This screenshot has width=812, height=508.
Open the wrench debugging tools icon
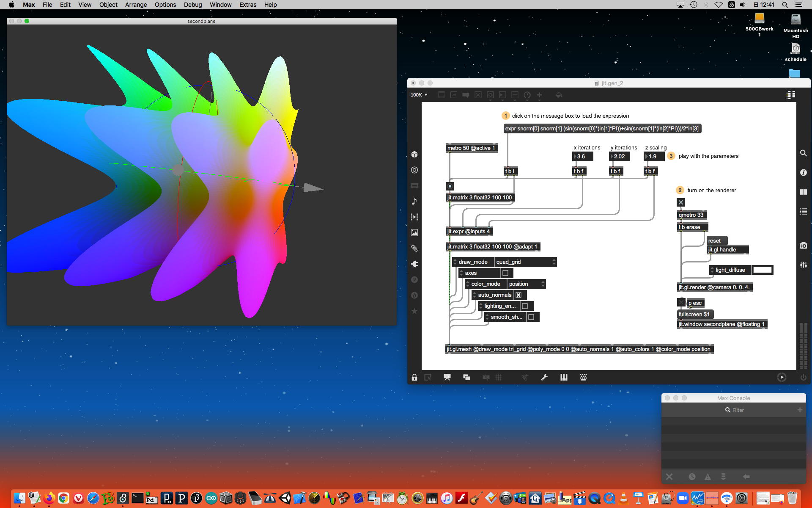coord(544,377)
